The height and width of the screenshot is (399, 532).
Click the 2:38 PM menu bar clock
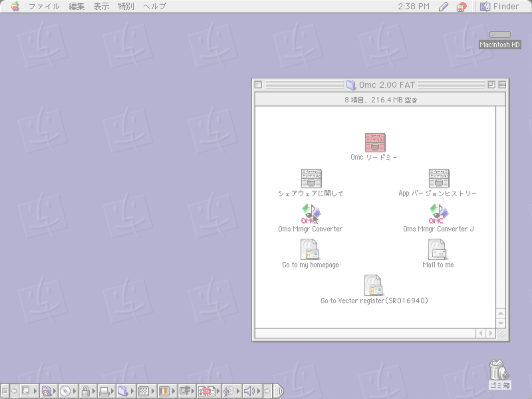point(414,6)
